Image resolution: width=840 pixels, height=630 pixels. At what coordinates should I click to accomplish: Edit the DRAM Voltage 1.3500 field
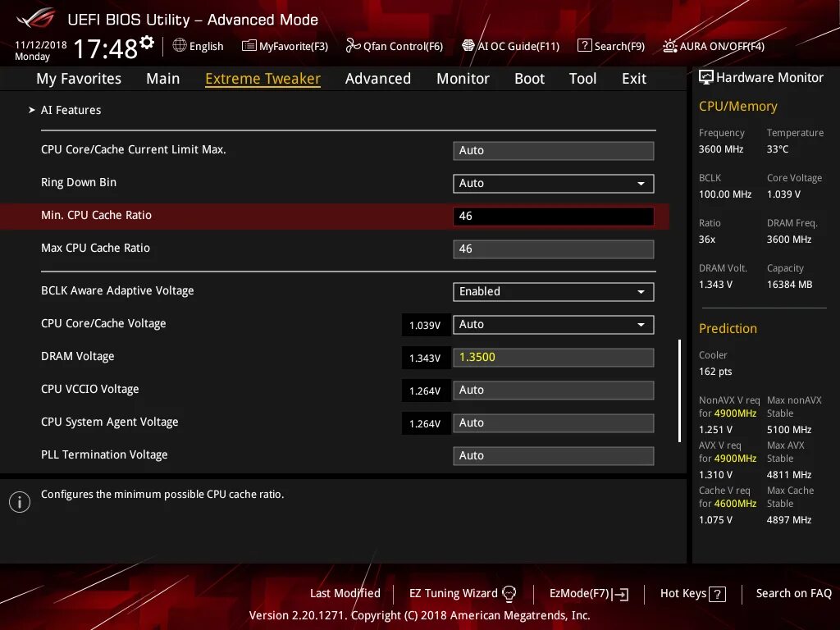click(554, 358)
